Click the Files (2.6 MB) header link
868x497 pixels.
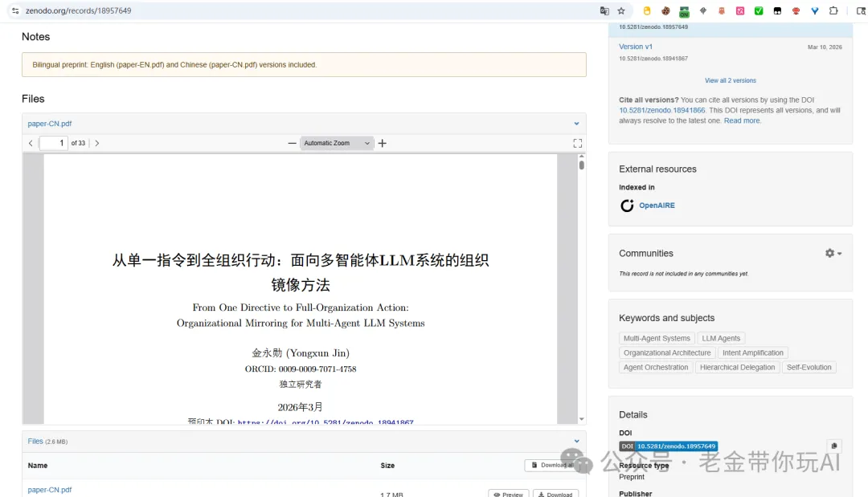coord(47,441)
